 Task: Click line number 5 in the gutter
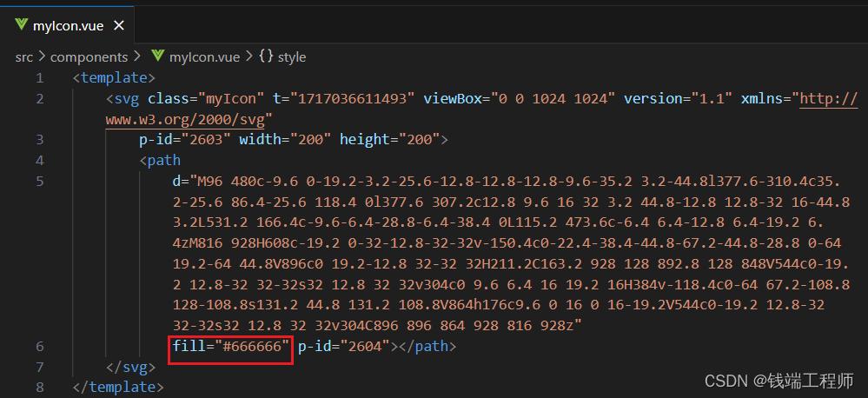(x=39, y=182)
